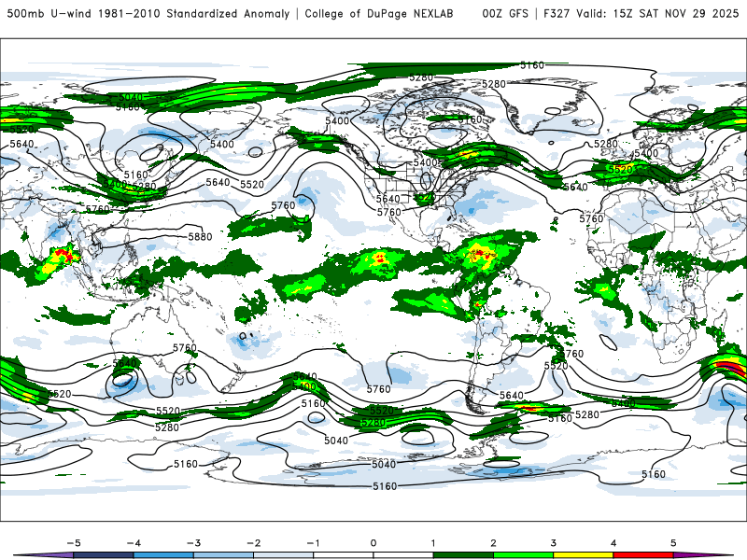Screen dimensions: 747x560
Task: Select the dark green 1-to-2 colorbar segment
Action: pyautogui.click(x=463, y=555)
